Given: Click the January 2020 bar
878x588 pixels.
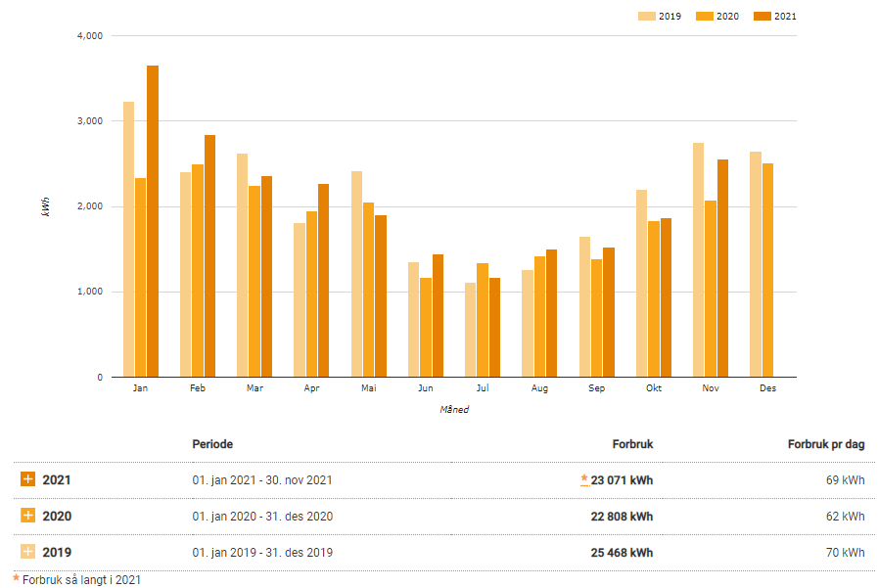Looking at the screenshot, I should click(141, 278).
